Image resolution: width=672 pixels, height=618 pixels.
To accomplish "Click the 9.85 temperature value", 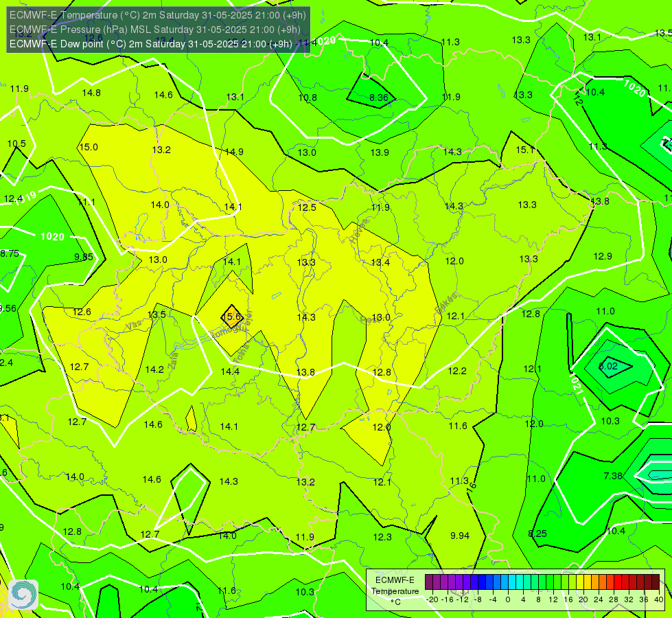I will coord(84,257).
